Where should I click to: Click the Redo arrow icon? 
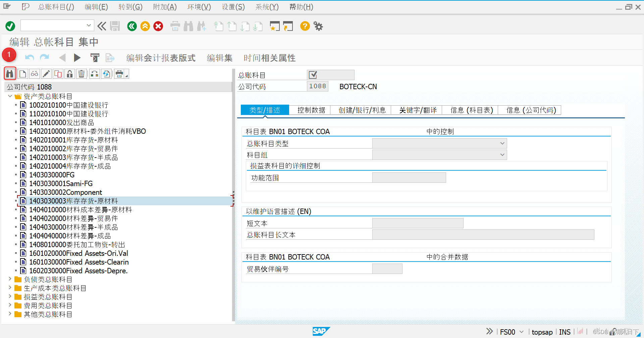click(x=44, y=58)
